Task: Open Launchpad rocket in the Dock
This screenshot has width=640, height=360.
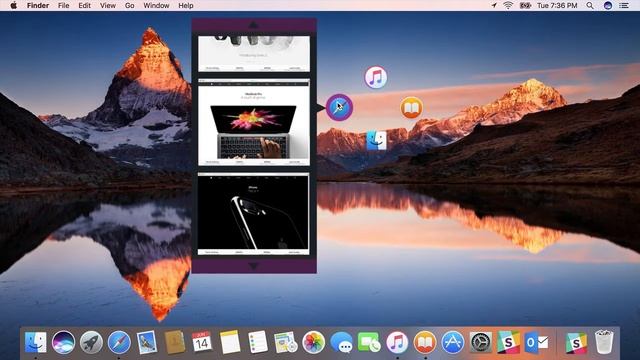Action: (91, 342)
